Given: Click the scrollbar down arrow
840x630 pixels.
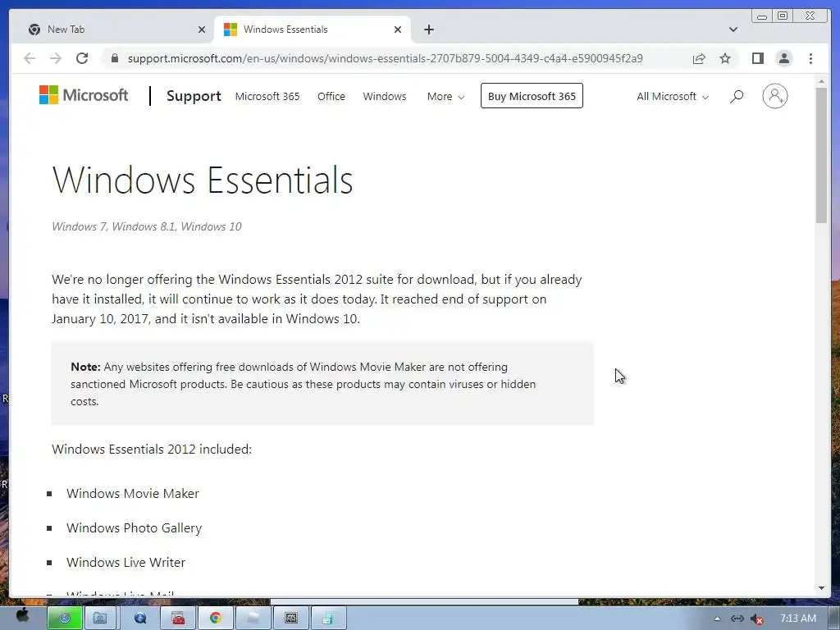Looking at the screenshot, I should pos(821,587).
